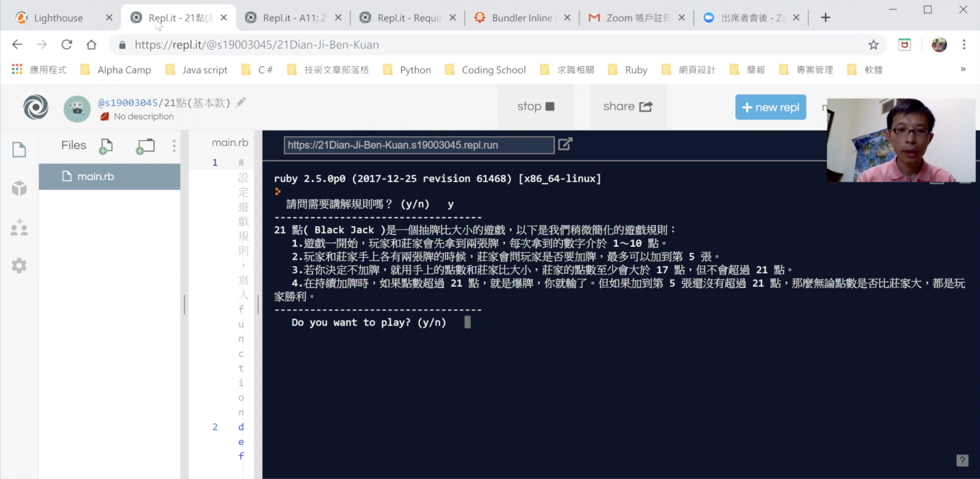This screenshot has width=980, height=479.
Task: Open the 軟體 bookmark folder
Action: click(865, 70)
